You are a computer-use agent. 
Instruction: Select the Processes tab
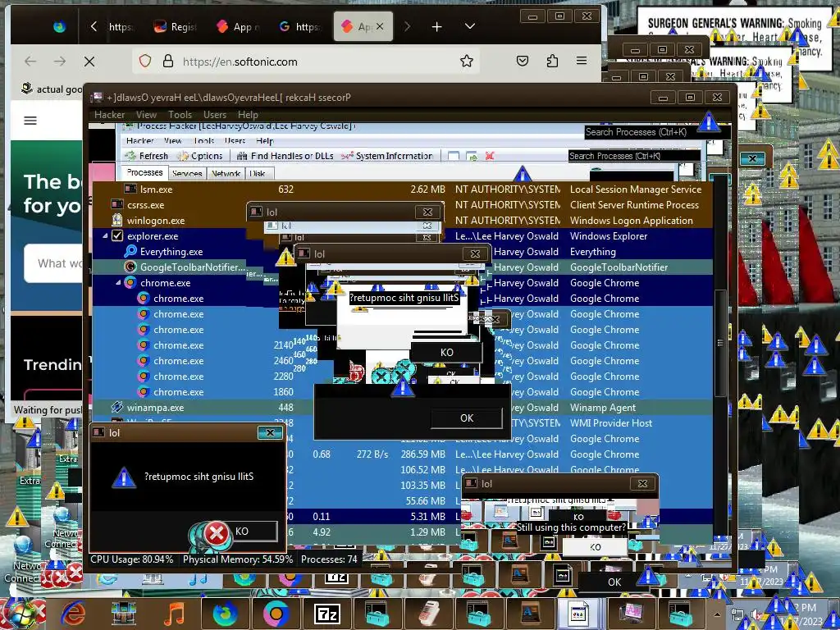(144, 172)
